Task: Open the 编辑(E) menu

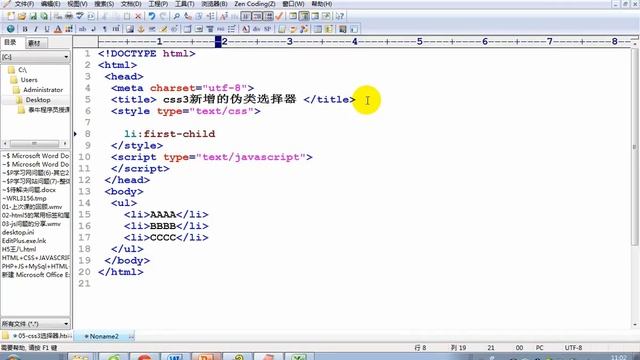Action: coord(51,4)
